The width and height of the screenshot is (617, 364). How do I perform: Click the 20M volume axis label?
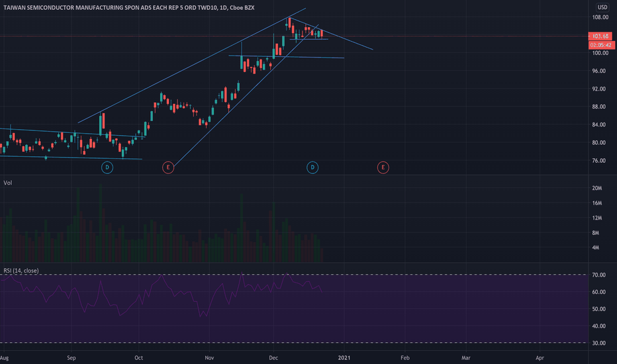coord(597,188)
